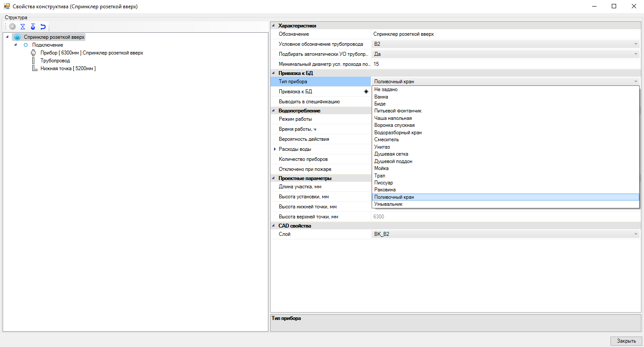
Task: Choose Чаша напольная option
Action: tap(505, 118)
